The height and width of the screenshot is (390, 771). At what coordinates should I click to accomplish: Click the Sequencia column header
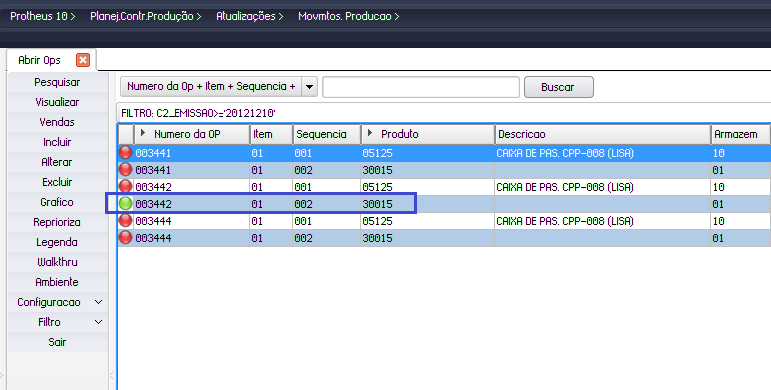click(326, 134)
